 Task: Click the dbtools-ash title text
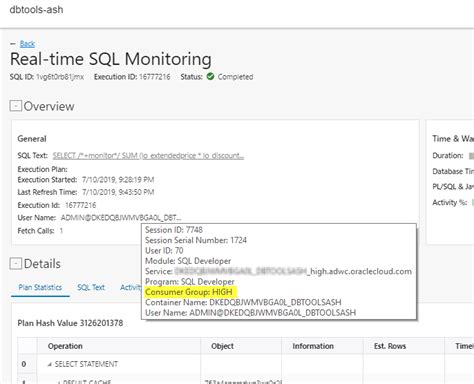coord(36,10)
